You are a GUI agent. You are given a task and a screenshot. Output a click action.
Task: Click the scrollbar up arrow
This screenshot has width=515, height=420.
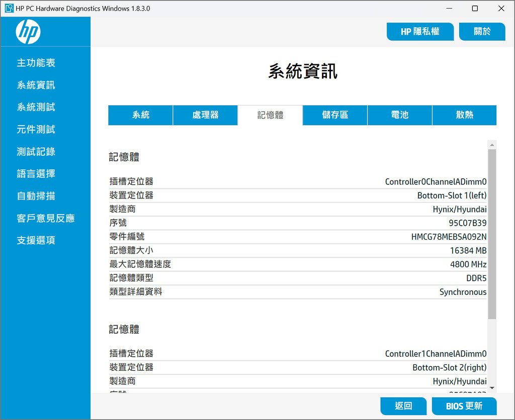pos(492,145)
